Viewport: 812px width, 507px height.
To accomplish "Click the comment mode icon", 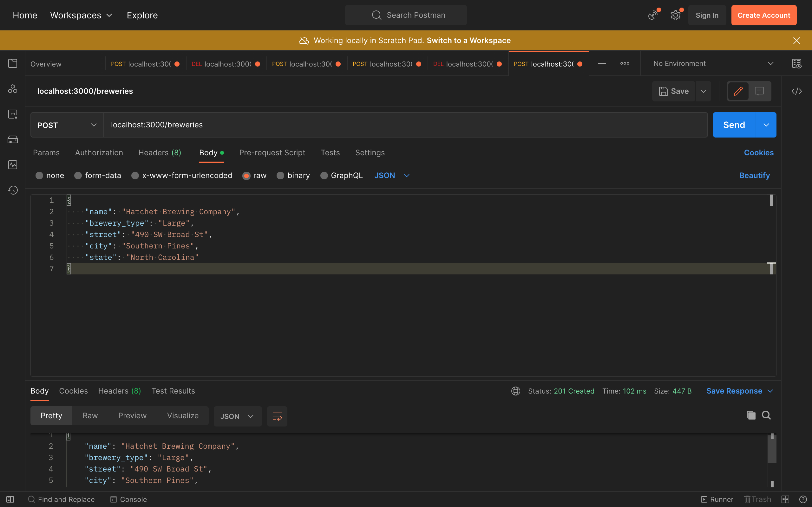I will pos(759,91).
